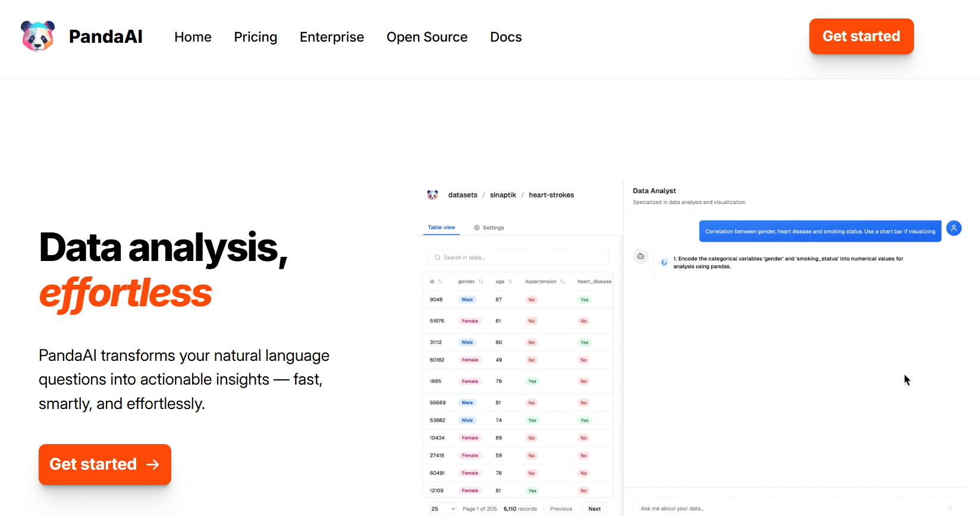Focus the Search in table field
The width and height of the screenshot is (980, 516).
pos(519,257)
